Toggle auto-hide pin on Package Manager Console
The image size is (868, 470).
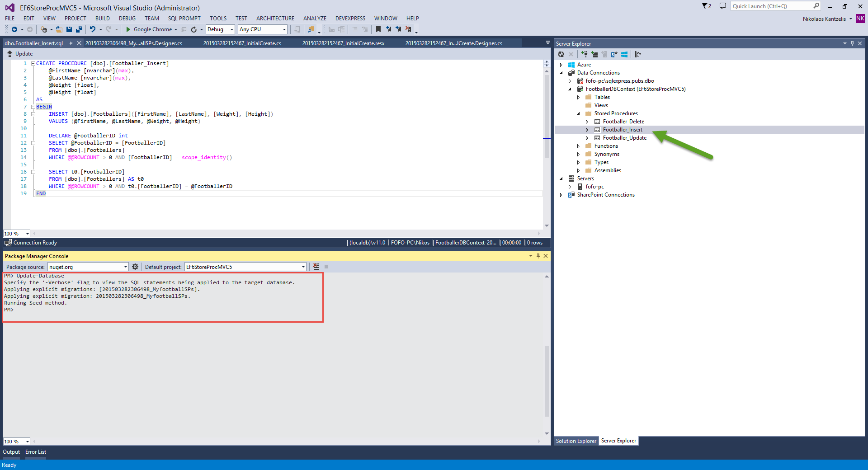(x=538, y=256)
